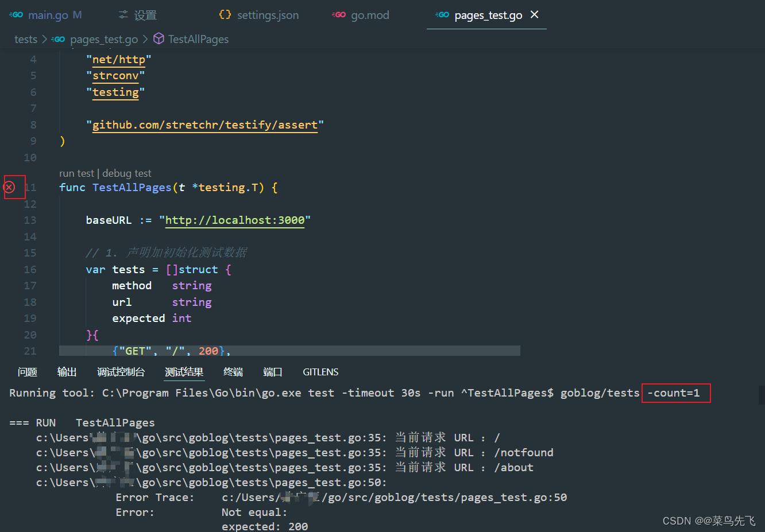The image size is (765, 532).
Task: Click the pages_test.go:50 Error Trace path
Action: pyautogui.click(x=394, y=498)
